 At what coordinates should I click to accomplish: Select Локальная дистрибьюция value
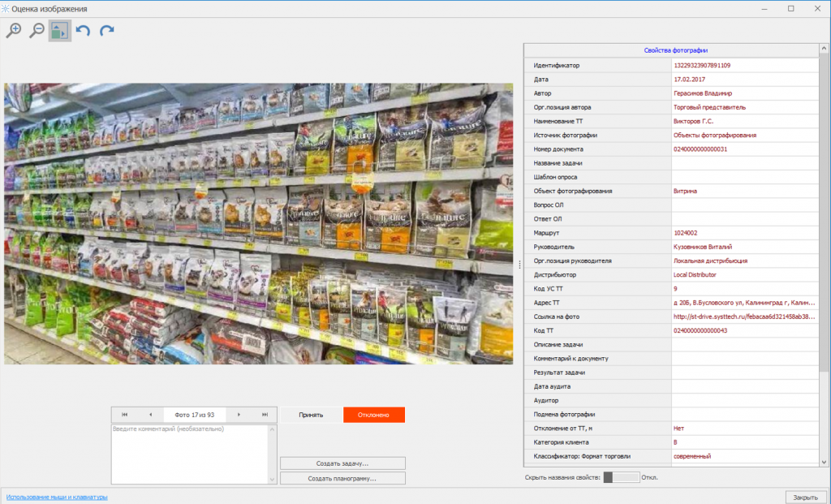tap(710, 261)
